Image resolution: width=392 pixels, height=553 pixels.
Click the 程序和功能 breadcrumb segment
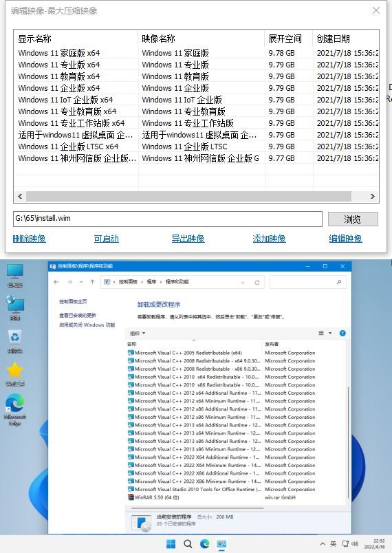(177, 282)
